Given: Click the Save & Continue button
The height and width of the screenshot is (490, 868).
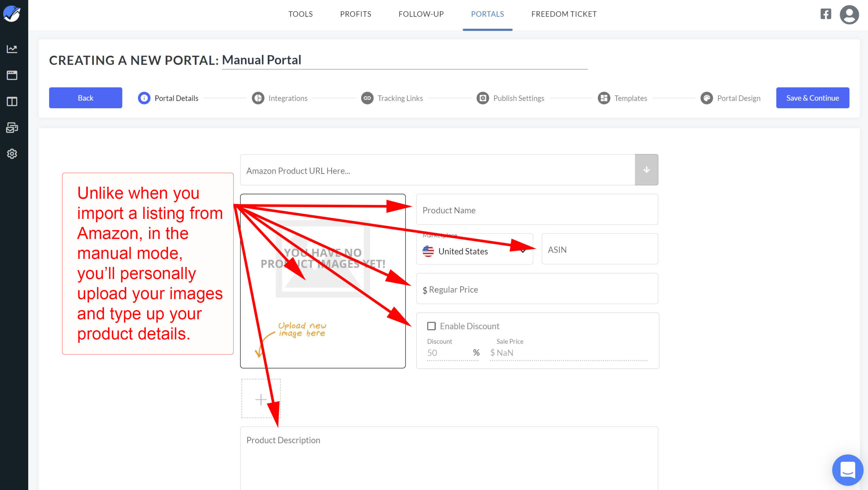Looking at the screenshot, I should point(812,98).
